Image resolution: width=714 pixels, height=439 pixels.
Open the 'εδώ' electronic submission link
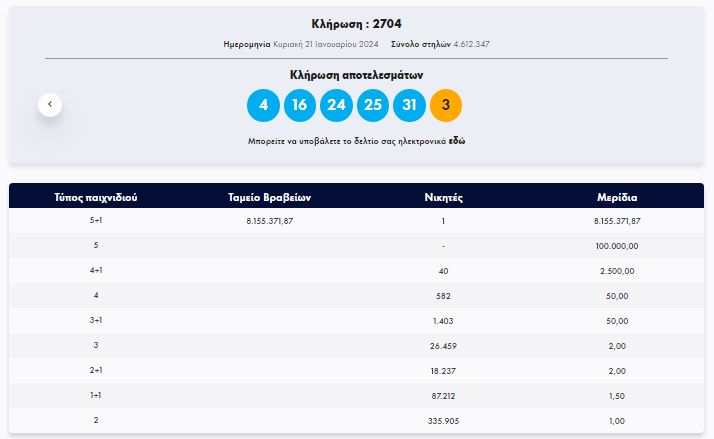click(x=457, y=142)
